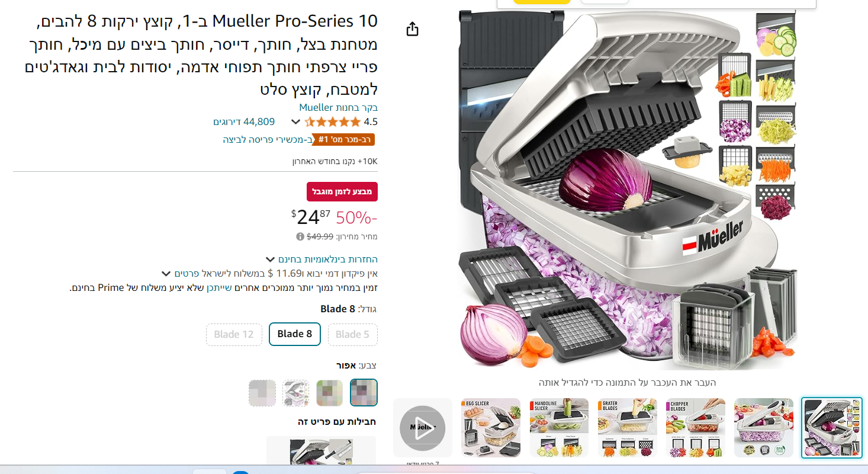This screenshot has height=474, width=868.
Task: Click the share icon beside the product title
Action: [x=413, y=29]
